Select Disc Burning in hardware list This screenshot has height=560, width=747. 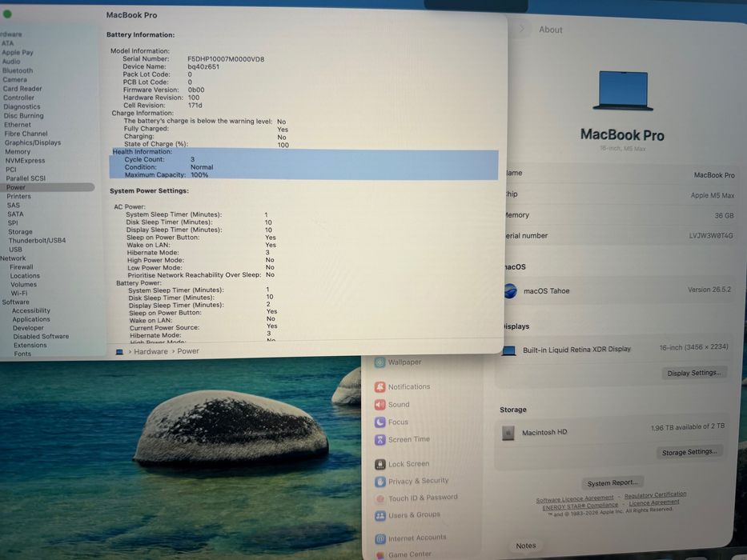pos(24,116)
